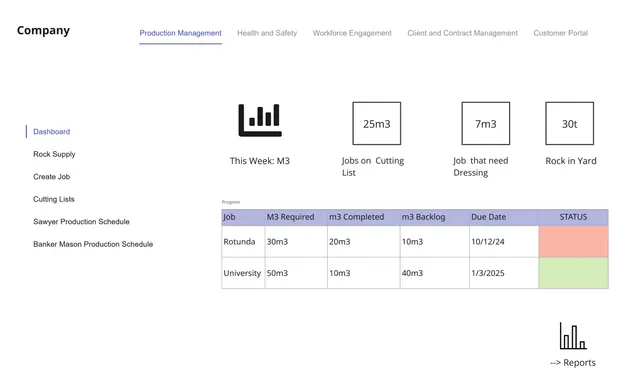640x386 pixels.
Task: Open the Health and Safety tab
Action: point(267,33)
